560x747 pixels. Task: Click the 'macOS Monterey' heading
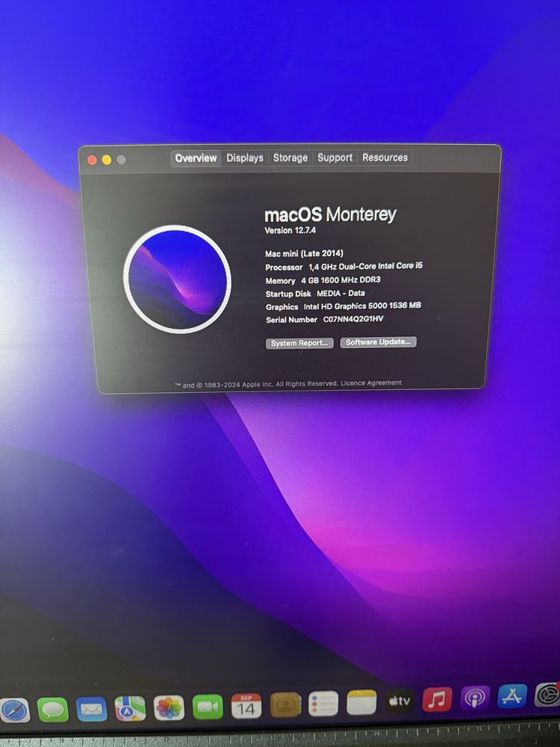point(330,215)
